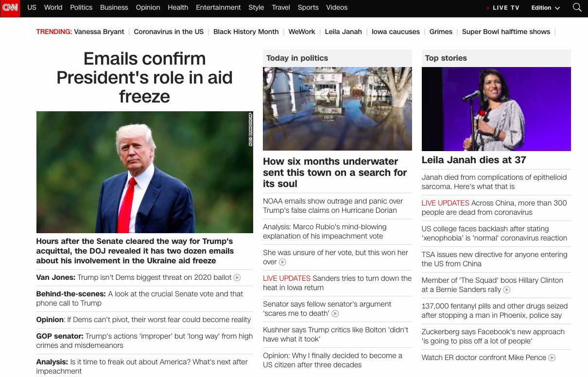The image size is (588, 377).
Task: Open trending Black History Month
Action: (x=246, y=32)
